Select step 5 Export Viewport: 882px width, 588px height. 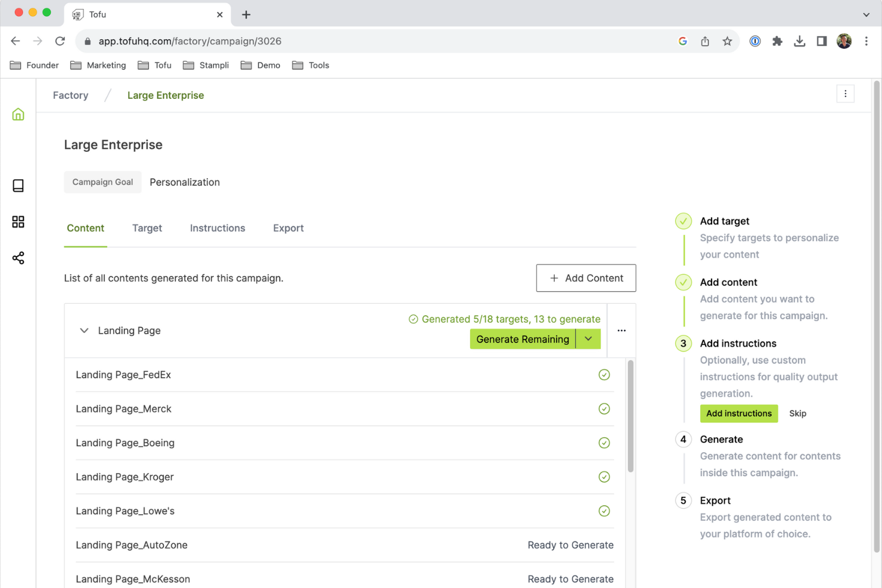click(x=715, y=500)
